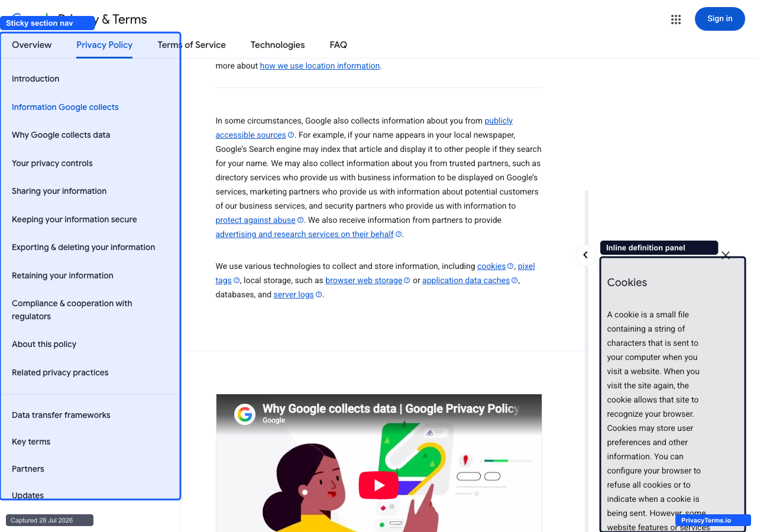Click help icon beside tags

click(237, 280)
